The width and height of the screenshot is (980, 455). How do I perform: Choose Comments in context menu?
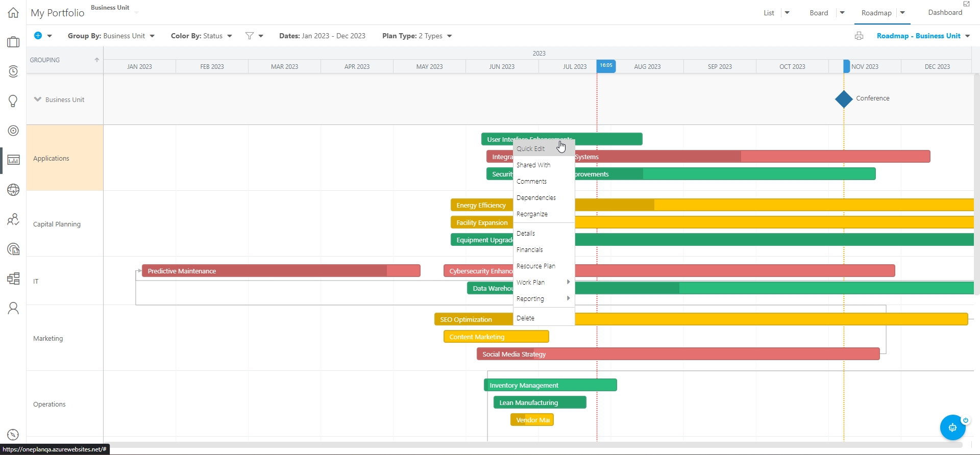[544, 181]
